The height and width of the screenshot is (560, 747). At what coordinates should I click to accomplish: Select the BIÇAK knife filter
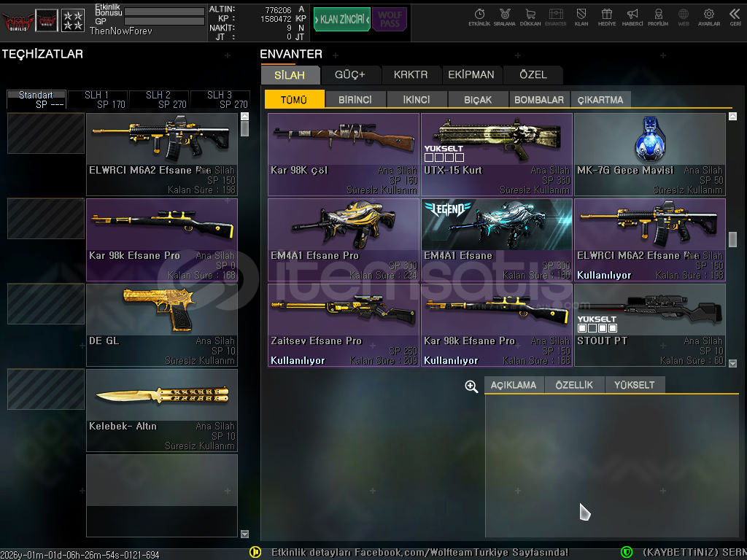478,99
